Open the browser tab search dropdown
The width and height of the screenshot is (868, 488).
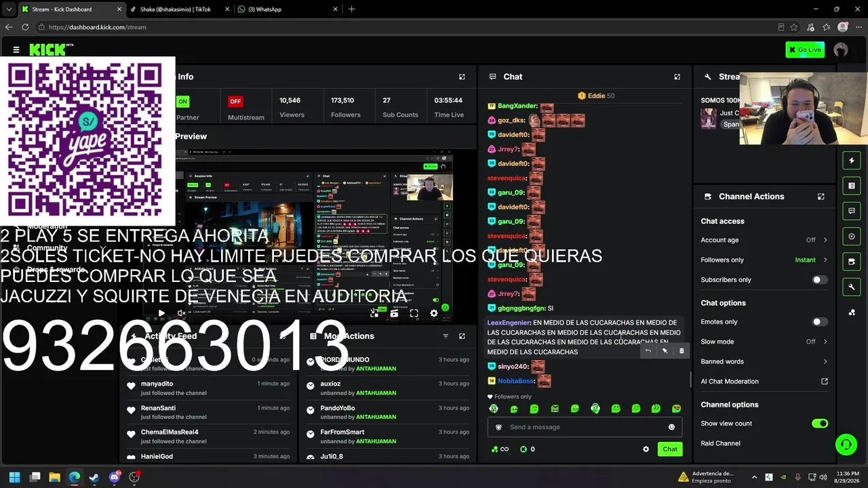[x=8, y=9]
